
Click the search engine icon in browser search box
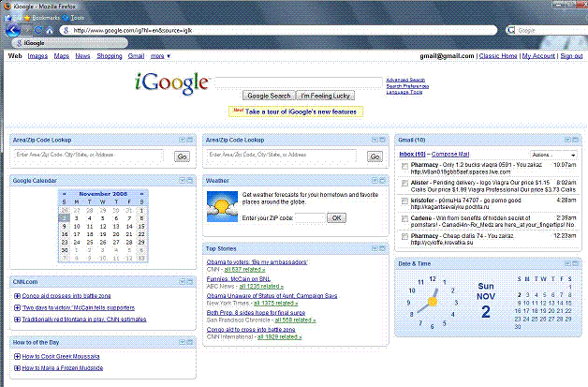(x=510, y=30)
